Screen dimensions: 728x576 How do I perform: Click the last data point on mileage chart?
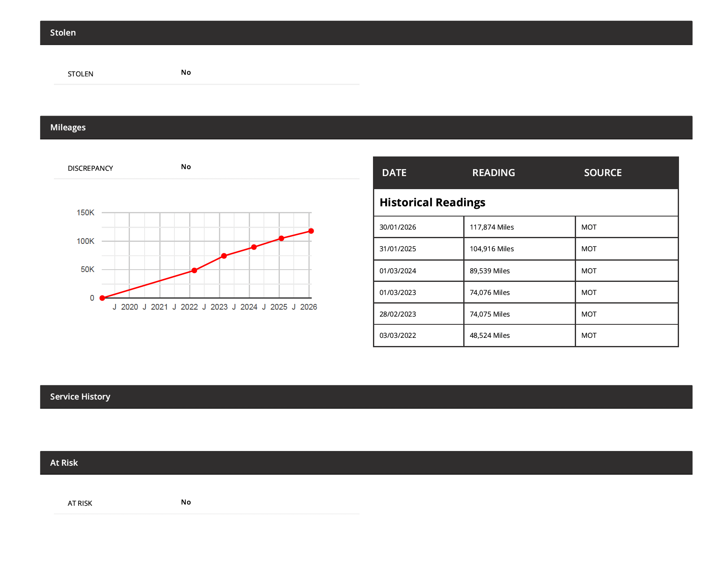311,231
